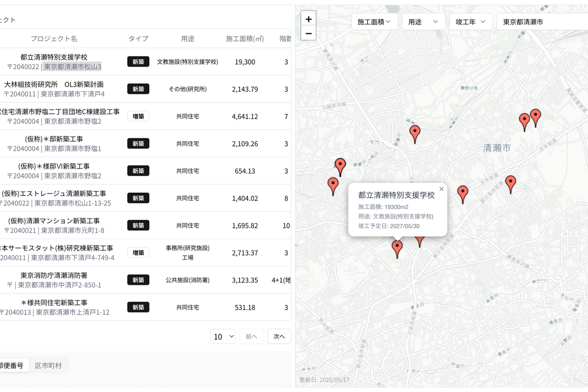
Task: Click the disabled 前へ previous page button
Action: pyautogui.click(x=251, y=337)
